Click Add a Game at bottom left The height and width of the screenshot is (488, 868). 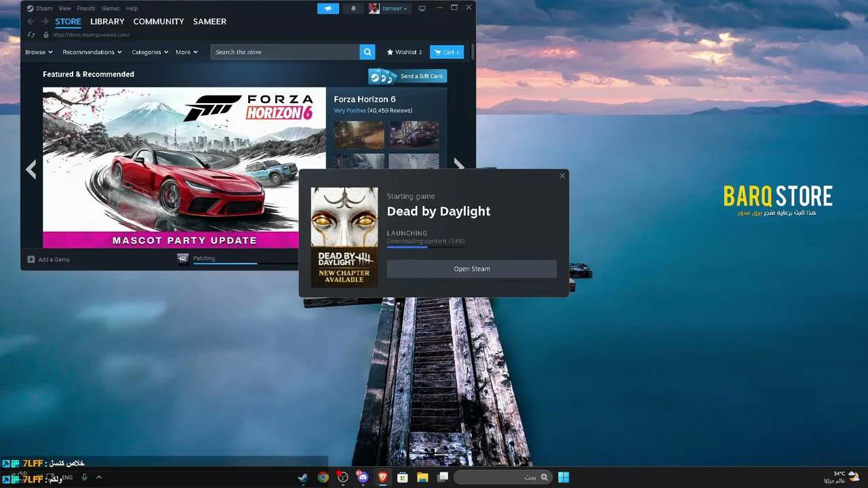(48, 260)
